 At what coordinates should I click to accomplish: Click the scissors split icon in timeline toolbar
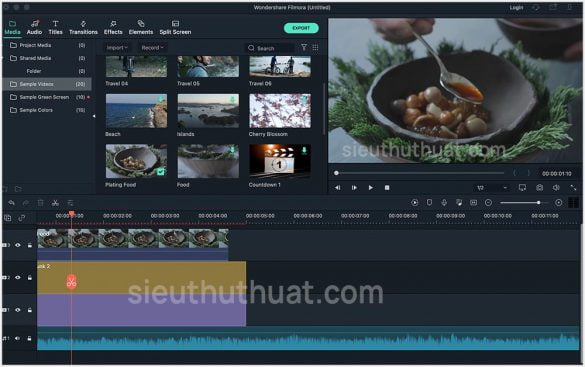pyautogui.click(x=55, y=203)
